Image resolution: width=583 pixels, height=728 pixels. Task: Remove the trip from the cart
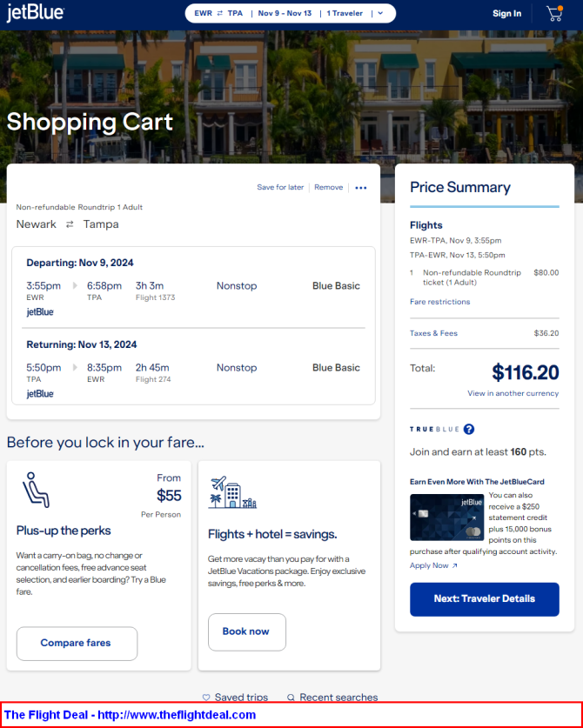328,187
